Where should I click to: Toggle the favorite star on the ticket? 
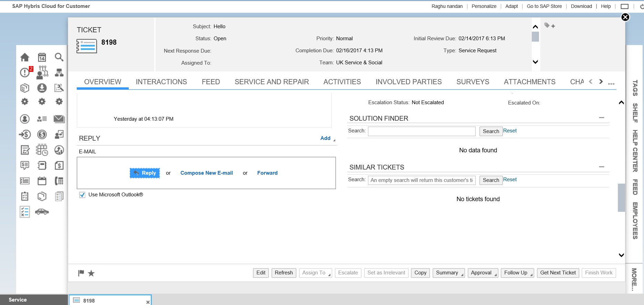(x=91, y=273)
